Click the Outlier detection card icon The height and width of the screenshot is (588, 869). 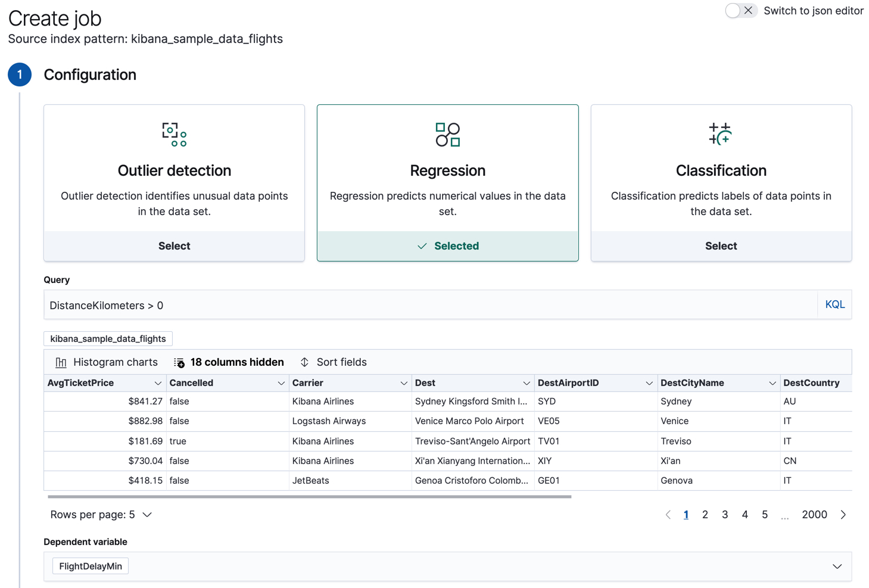point(174,134)
